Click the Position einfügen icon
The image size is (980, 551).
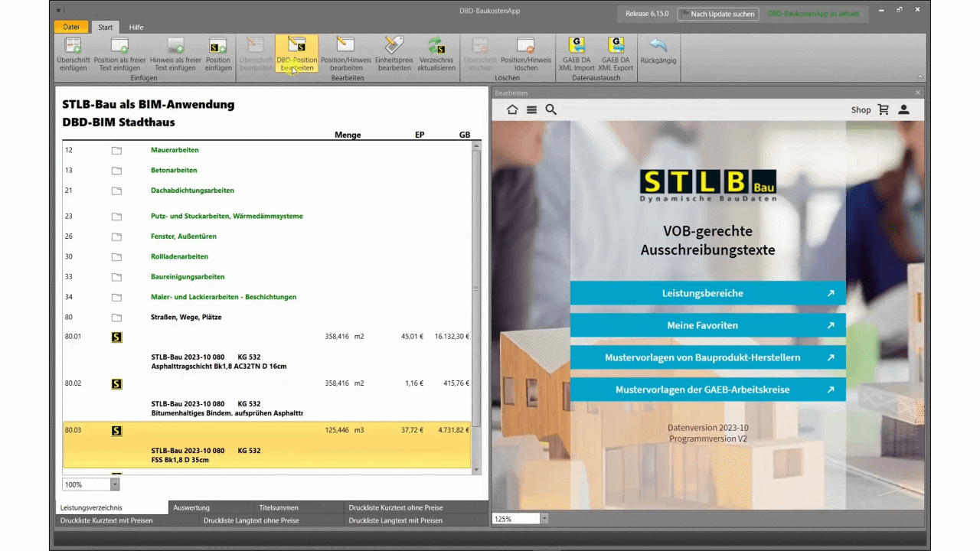pos(218,45)
